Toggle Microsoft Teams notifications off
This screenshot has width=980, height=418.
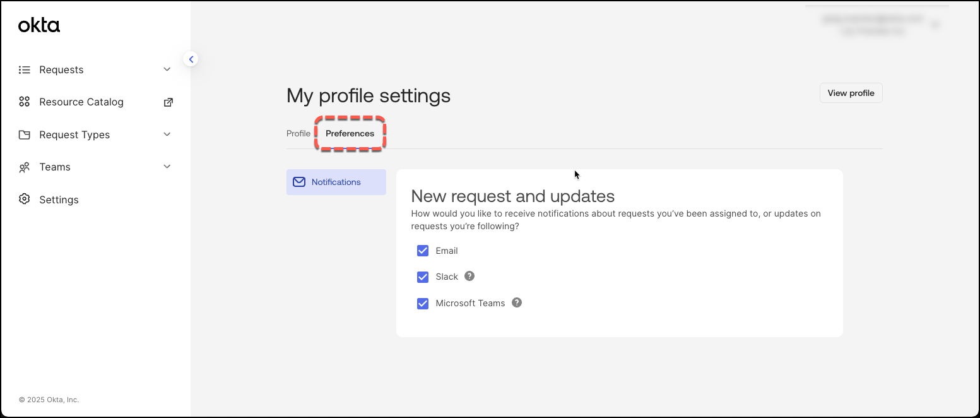[x=423, y=303]
